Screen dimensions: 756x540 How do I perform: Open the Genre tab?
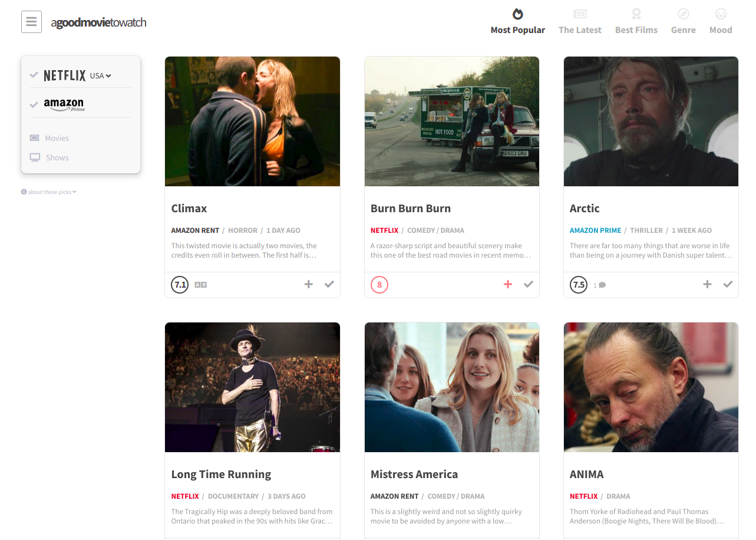[x=683, y=29]
